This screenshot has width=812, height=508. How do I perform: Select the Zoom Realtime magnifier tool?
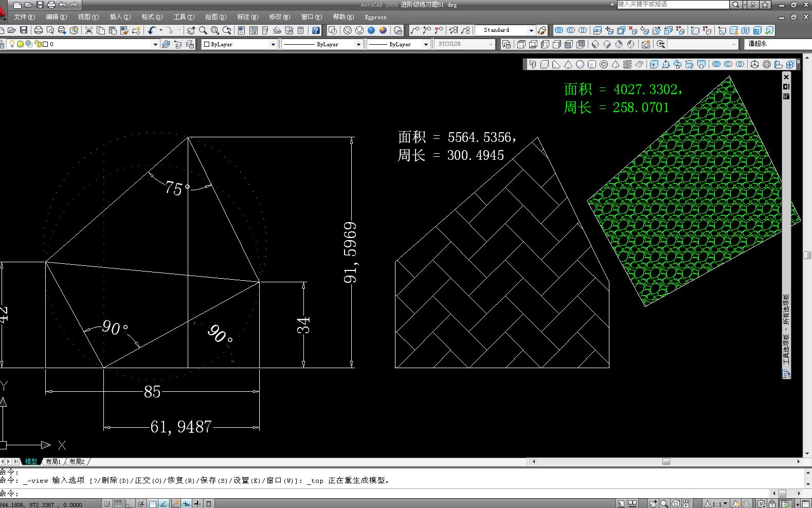tap(203, 30)
